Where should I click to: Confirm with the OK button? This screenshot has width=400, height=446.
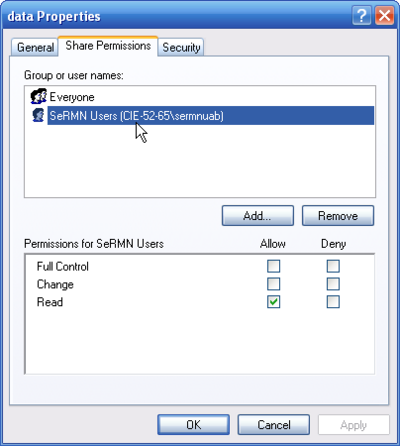pos(193,425)
